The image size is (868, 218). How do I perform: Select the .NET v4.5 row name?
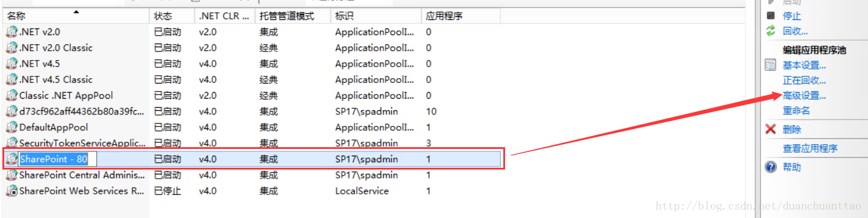pos(40,64)
